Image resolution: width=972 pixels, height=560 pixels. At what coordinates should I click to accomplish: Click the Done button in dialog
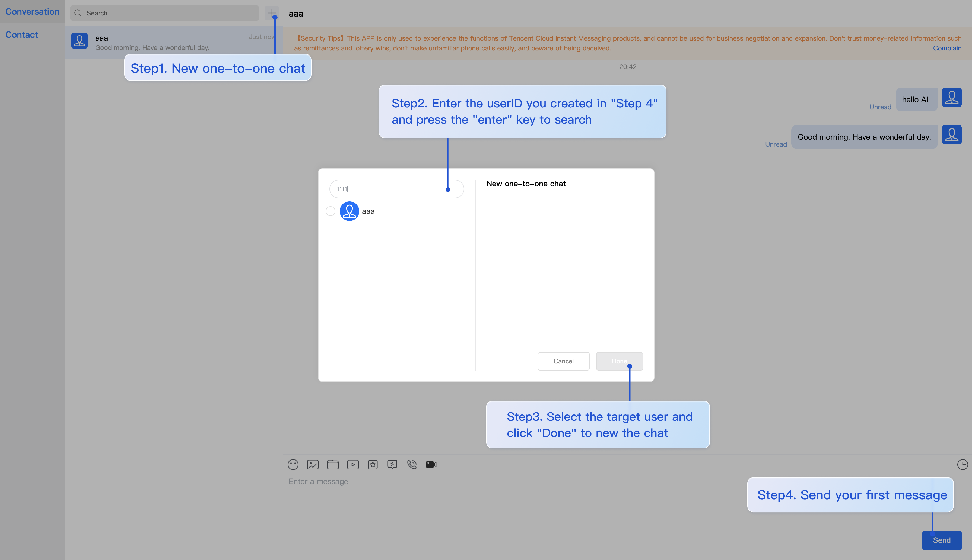pyautogui.click(x=619, y=361)
